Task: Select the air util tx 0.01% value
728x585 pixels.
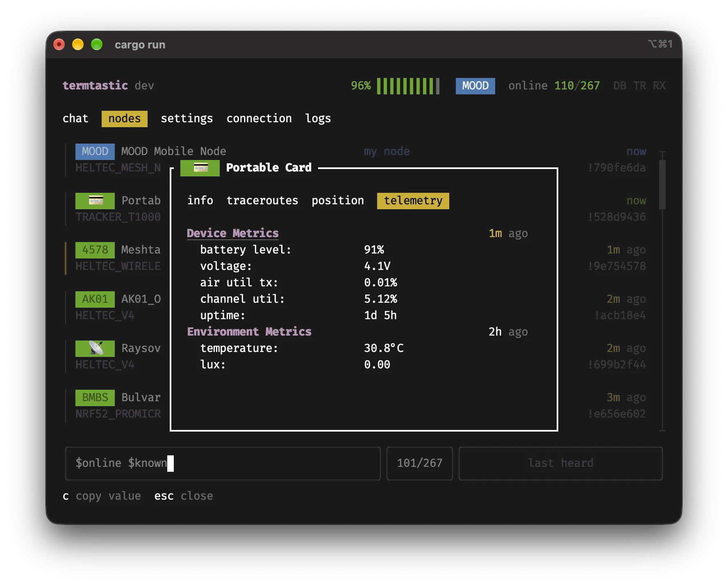Action: 380,283
